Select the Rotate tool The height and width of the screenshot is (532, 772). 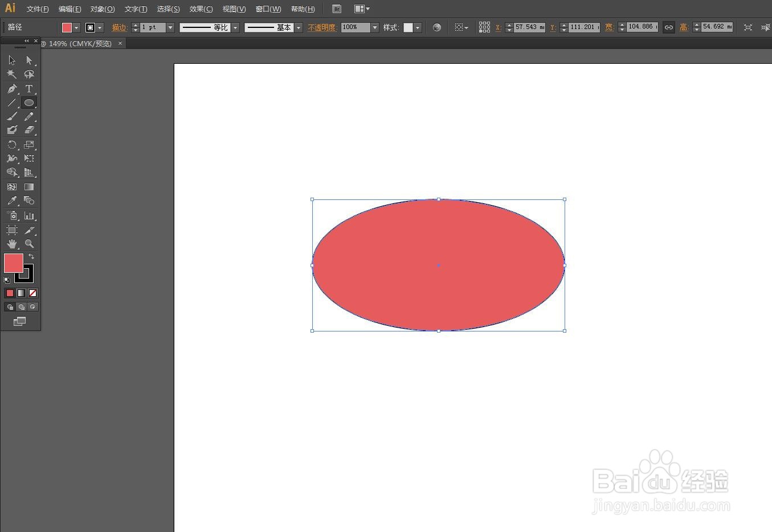coord(12,145)
